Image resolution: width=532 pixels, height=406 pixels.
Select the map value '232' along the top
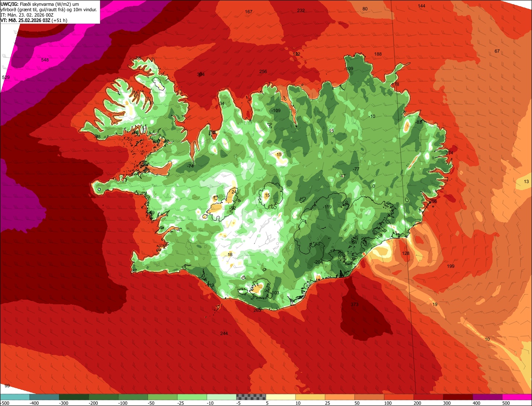(x=301, y=10)
